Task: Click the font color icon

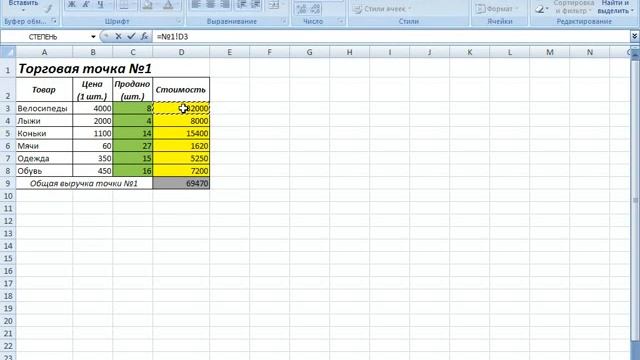Action: point(168,5)
